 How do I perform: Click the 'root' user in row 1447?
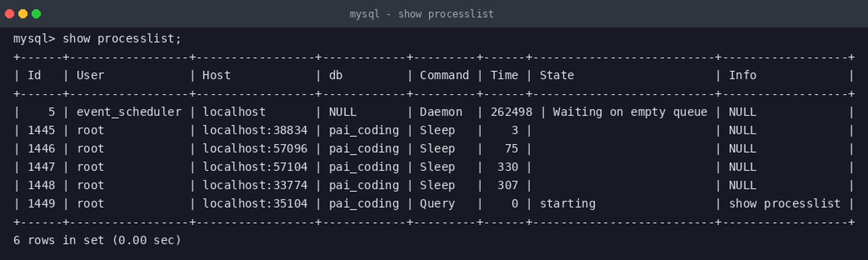[x=90, y=167]
